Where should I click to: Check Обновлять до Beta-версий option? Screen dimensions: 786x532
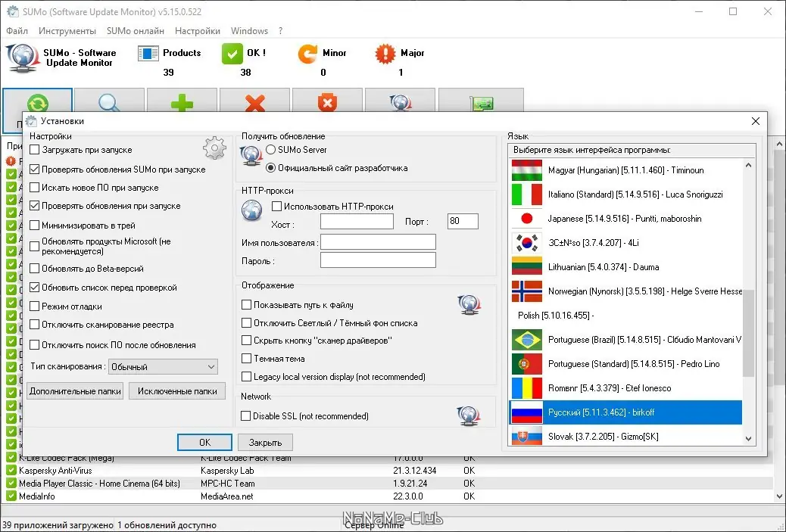coord(34,268)
